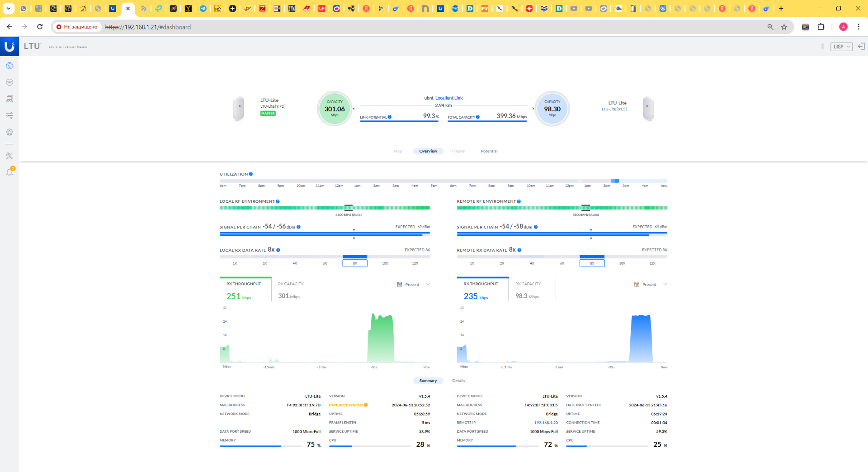
Task: Click the Bluetooth icon in LTU header
Action: (x=822, y=47)
